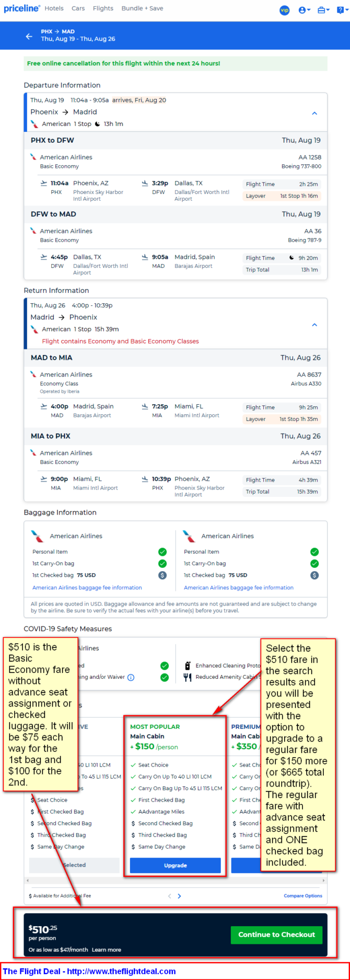This screenshot has width=350, height=980.
Task: Open the VIP badge icon
Action: pyautogui.click(x=284, y=10)
